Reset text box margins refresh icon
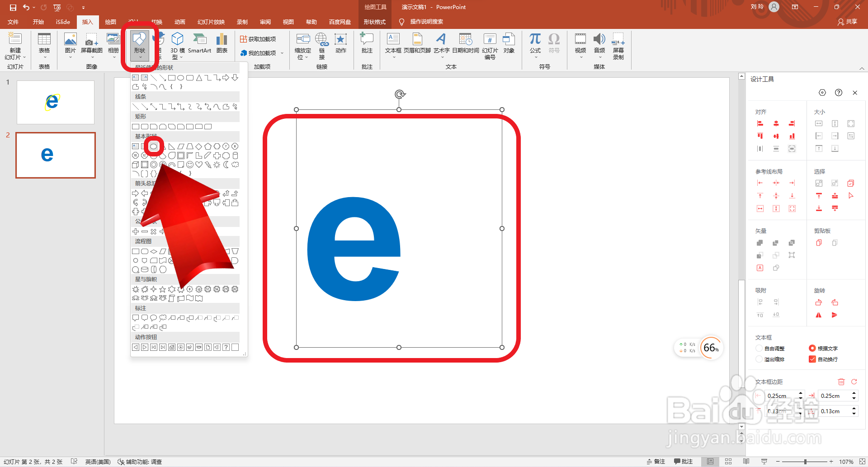This screenshot has height=467, width=868. point(854,382)
